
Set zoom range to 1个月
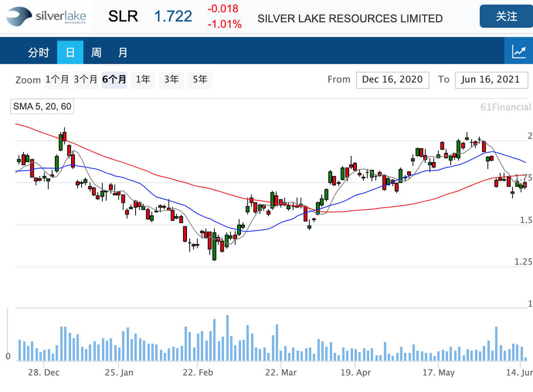point(57,79)
